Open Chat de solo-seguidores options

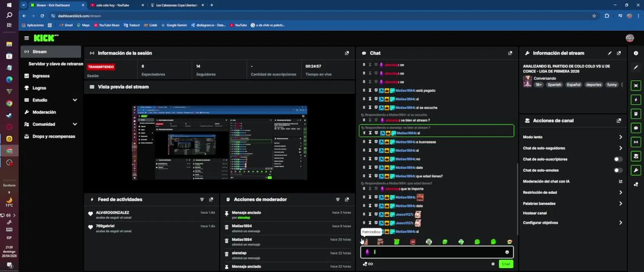(572, 148)
